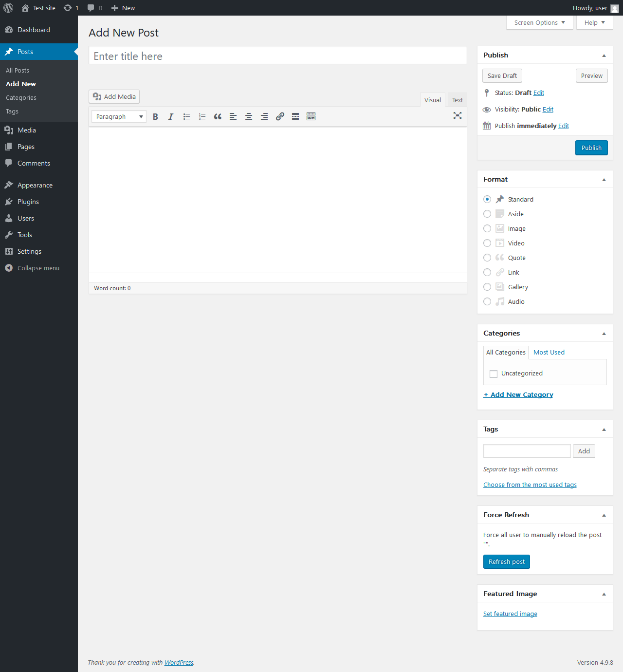Click Save Draft

tap(502, 75)
